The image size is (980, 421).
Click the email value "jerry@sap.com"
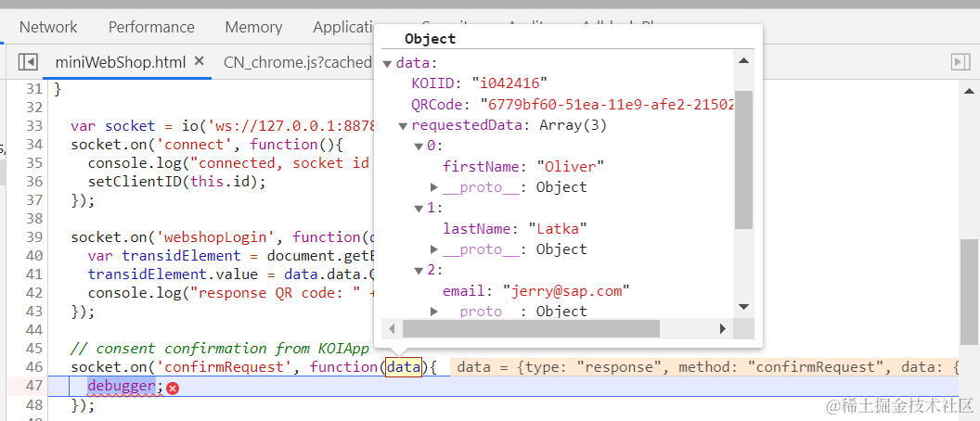[566, 290]
